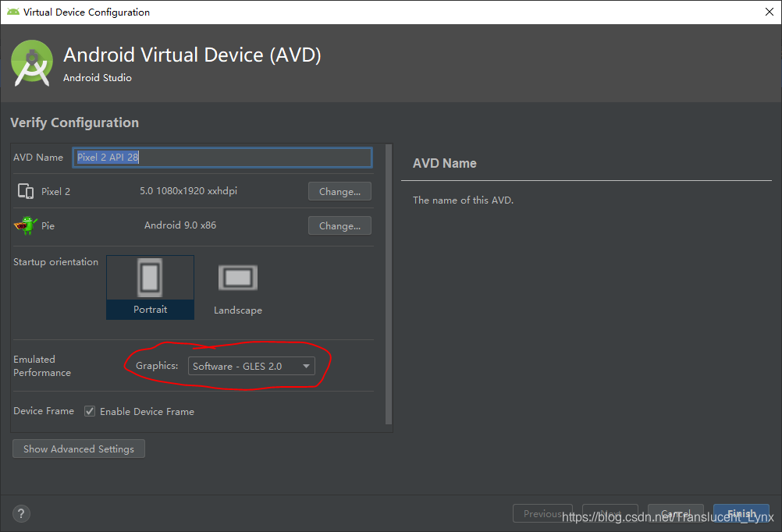The width and height of the screenshot is (782, 532).
Task: Close the Virtual Device Configuration window
Action: 769,12
